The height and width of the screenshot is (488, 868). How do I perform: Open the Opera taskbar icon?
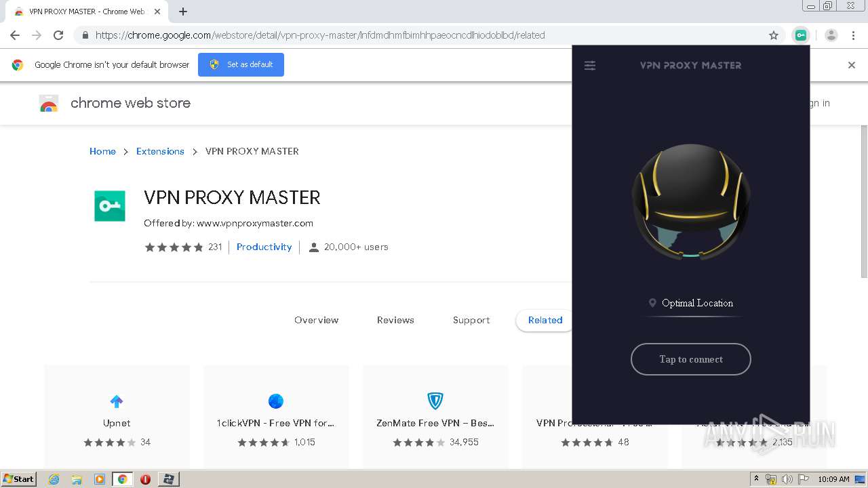click(x=145, y=479)
